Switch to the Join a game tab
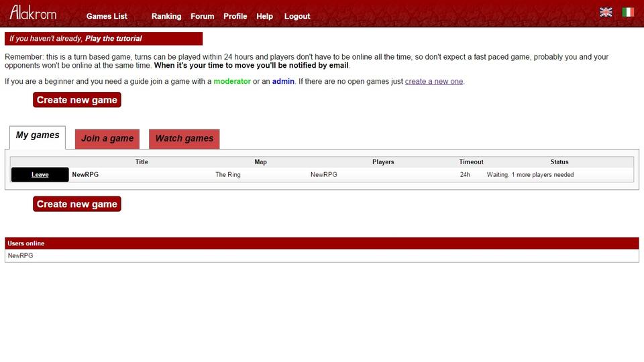The height and width of the screenshot is (362, 644). click(107, 139)
